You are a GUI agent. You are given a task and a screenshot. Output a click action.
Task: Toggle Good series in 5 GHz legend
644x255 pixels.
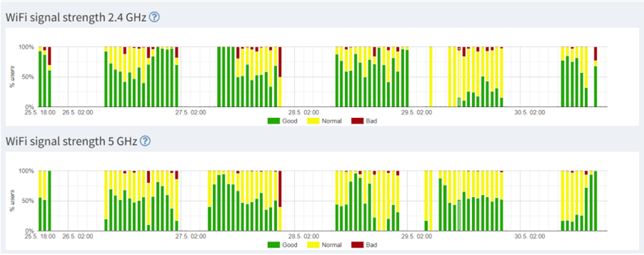[282, 245]
